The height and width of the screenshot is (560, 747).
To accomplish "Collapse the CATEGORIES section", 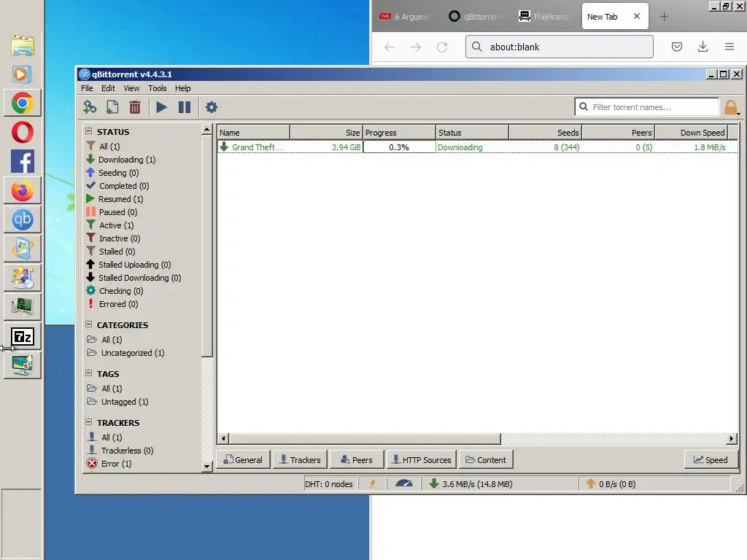I will point(88,324).
